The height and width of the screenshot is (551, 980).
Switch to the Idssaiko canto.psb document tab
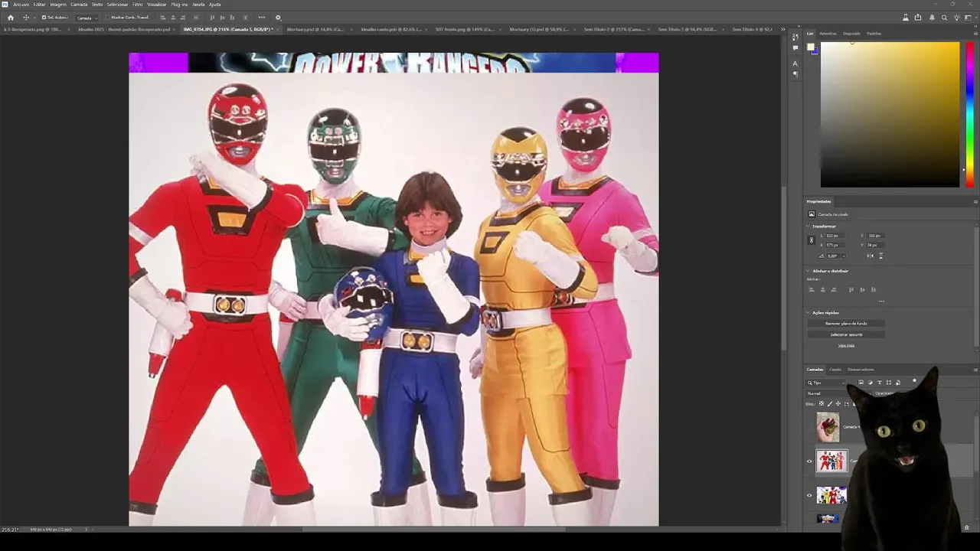pyautogui.click(x=390, y=29)
